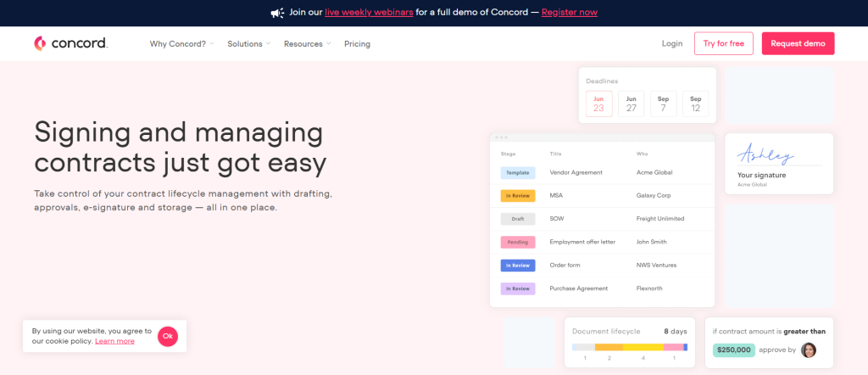Click the Flexnorth cell
The width and height of the screenshot is (868, 375).
[649, 288]
